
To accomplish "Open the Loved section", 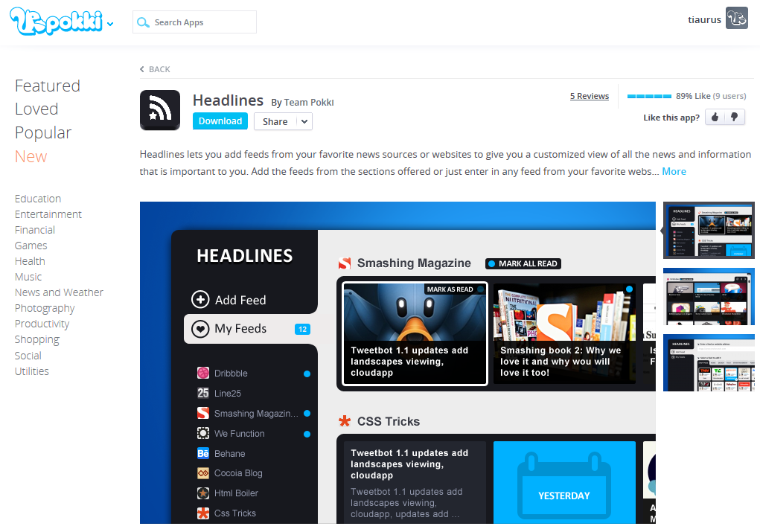I will point(36,109).
